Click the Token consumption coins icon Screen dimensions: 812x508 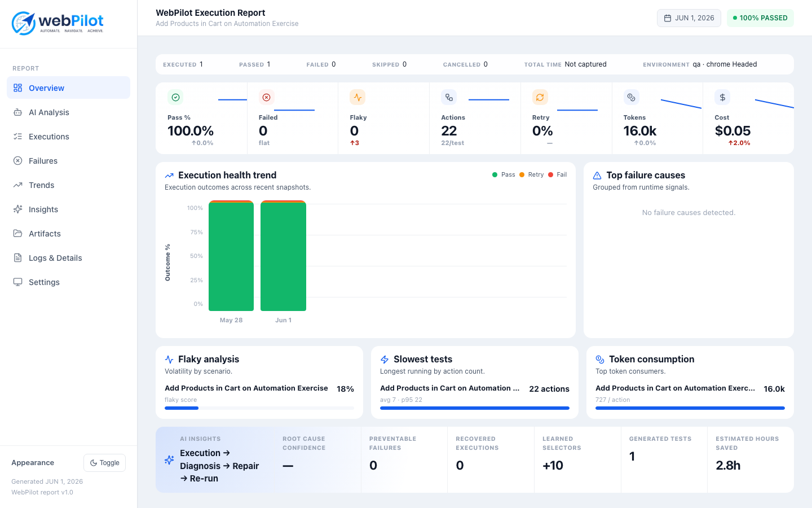tap(600, 360)
